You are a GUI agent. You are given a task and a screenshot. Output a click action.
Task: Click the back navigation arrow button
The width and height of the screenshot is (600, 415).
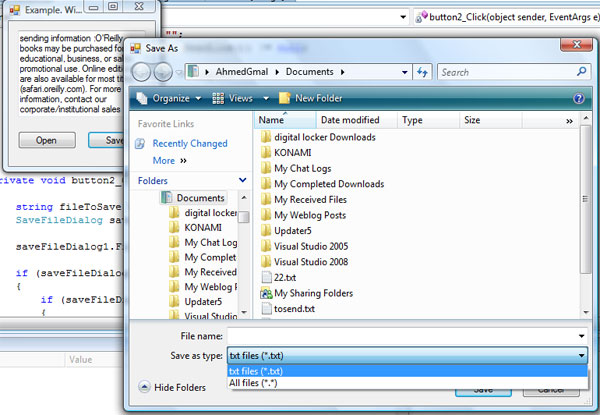click(143, 72)
